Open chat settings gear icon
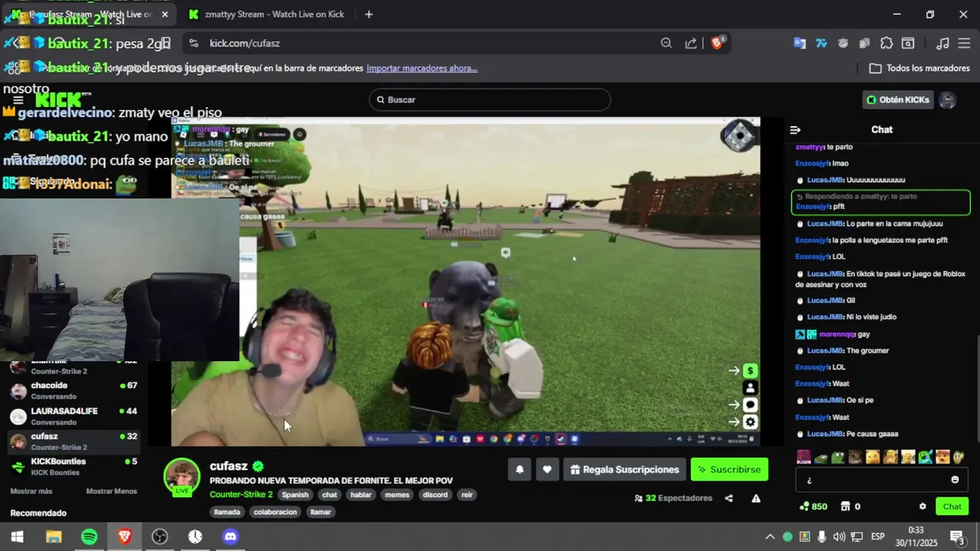980x551 pixels. pyautogui.click(x=923, y=506)
